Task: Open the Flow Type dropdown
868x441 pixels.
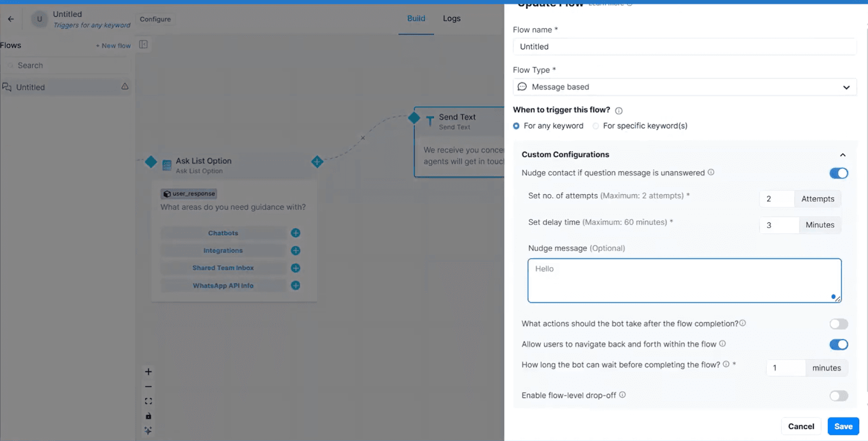Action: click(x=684, y=87)
